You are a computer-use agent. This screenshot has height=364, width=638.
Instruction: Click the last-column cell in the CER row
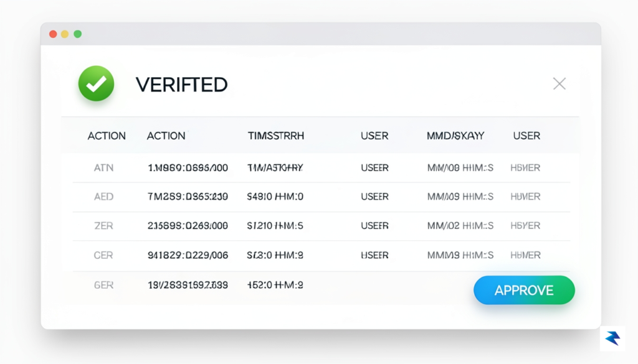pyautogui.click(x=525, y=255)
